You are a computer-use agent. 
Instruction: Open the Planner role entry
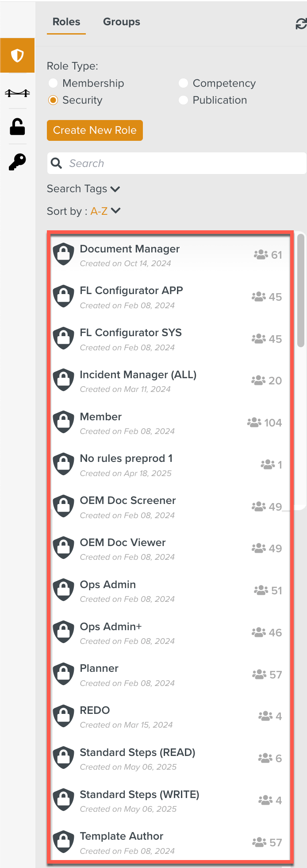[x=133, y=674]
